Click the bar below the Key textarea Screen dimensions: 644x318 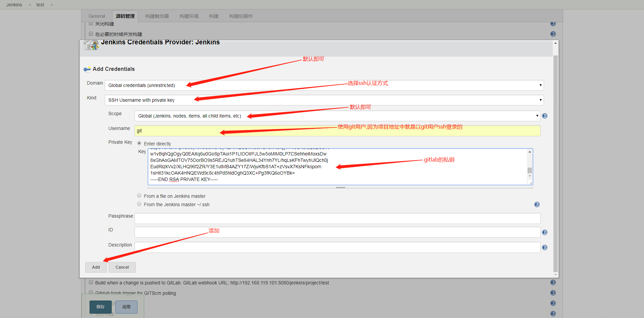(340, 187)
